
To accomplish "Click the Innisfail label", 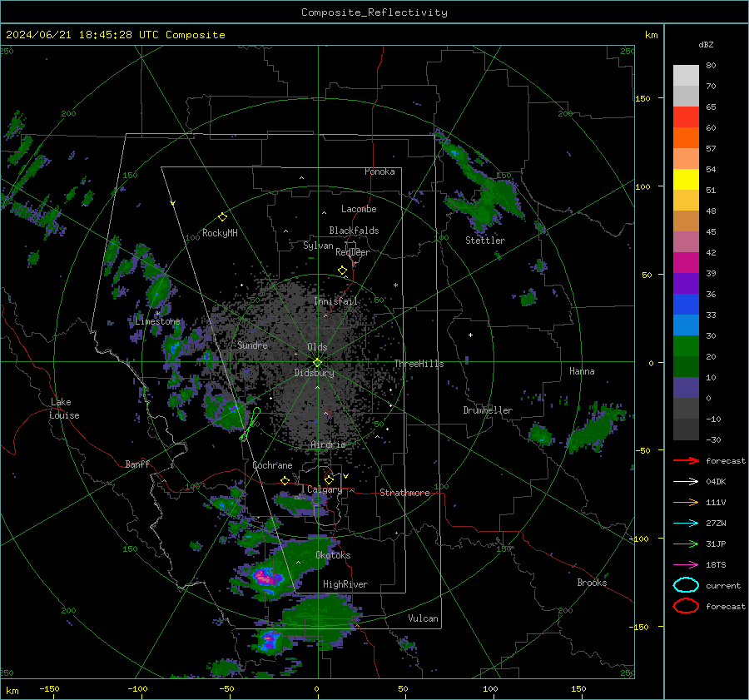I will tap(336, 301).
